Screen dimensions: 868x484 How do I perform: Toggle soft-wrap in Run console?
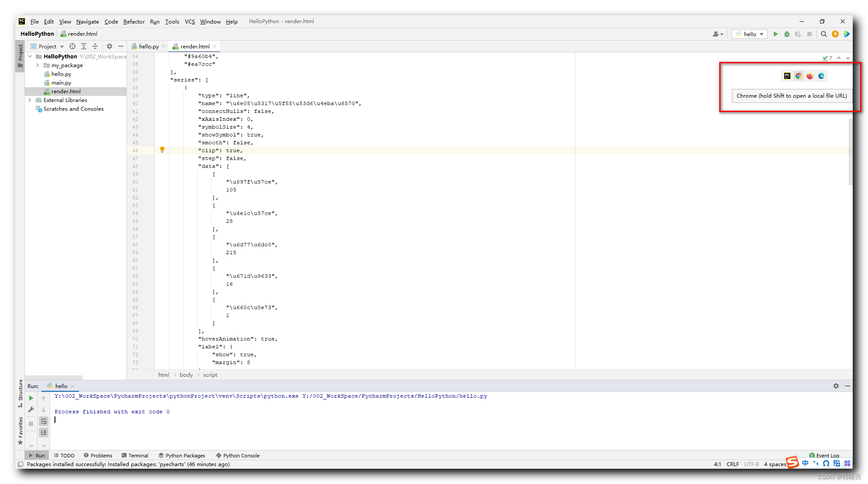click(44, 421)
